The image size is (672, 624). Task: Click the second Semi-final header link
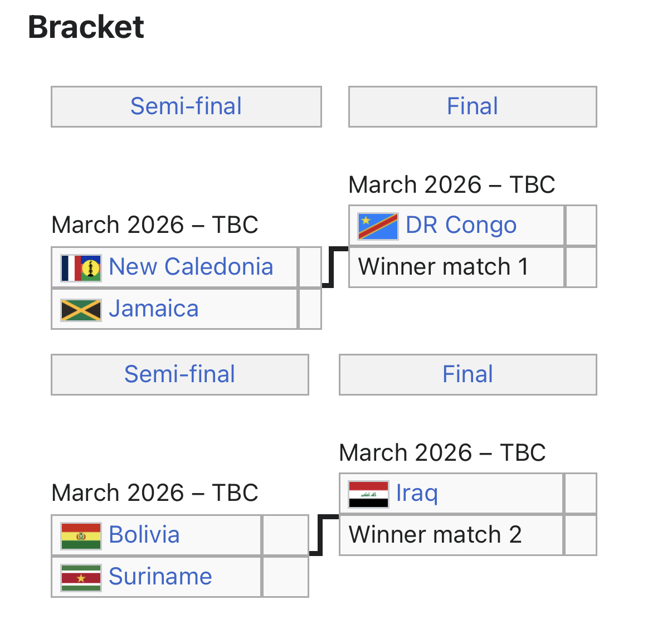coord(179,374)
